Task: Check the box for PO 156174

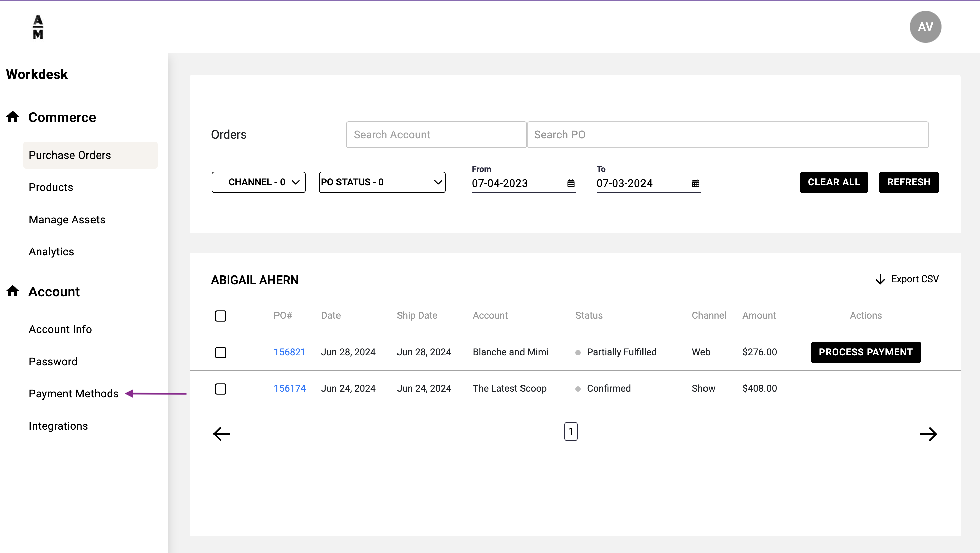Action: point(220,389)
